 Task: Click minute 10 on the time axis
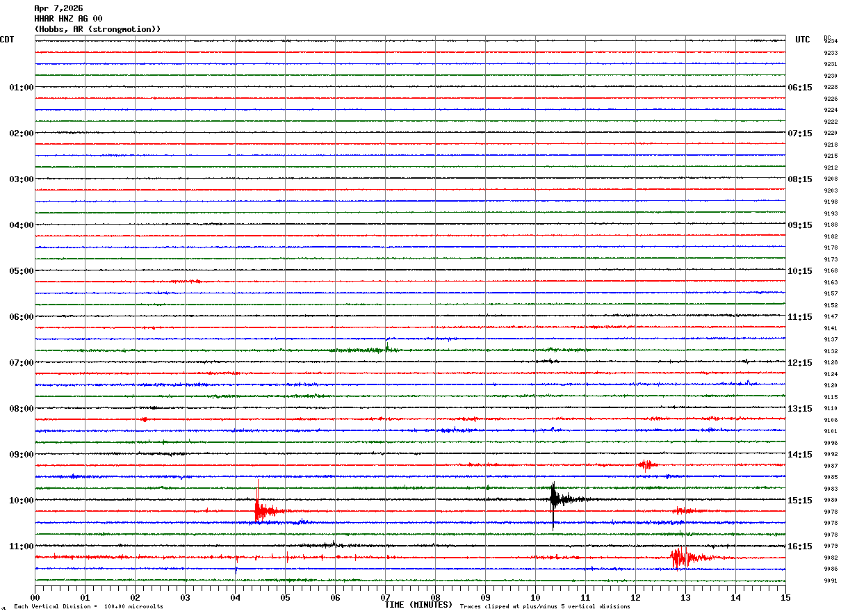(x=535, y=597)
